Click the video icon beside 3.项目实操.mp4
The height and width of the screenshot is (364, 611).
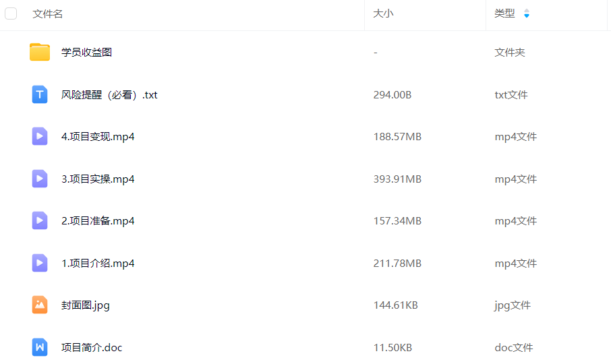40,179
